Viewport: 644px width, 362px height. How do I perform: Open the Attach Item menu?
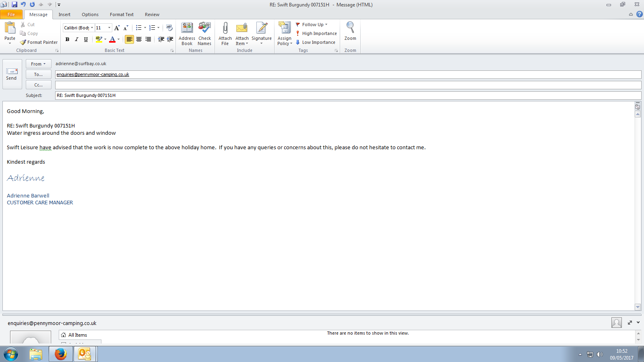pos(242,34)
